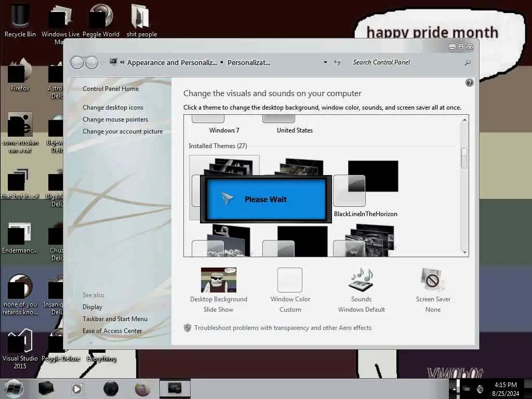This screenshot has height=399, width=532.
Task: Open Taskbar and Start Menu link
Action: [x=115, y=319]
